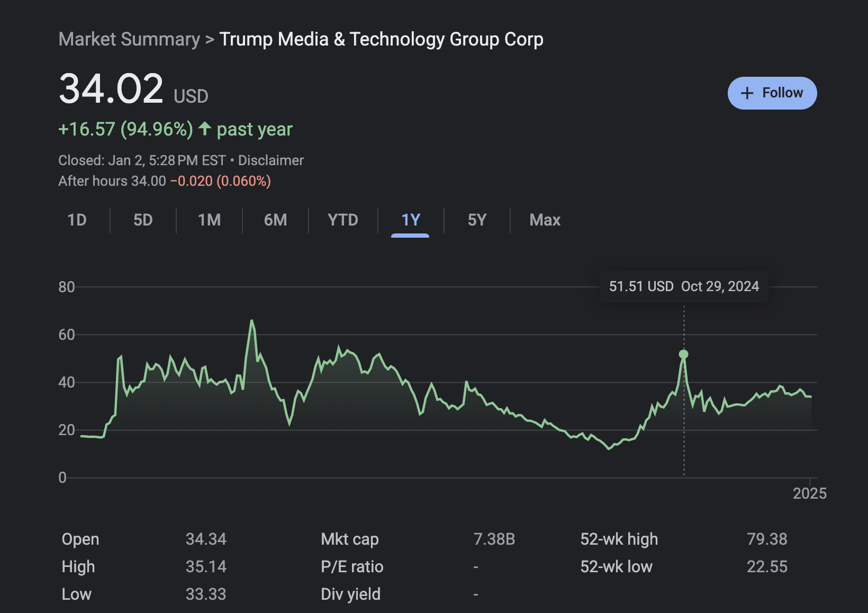Click the 34.02 current price
Screen dimensions: 868x613
(111, 88)
